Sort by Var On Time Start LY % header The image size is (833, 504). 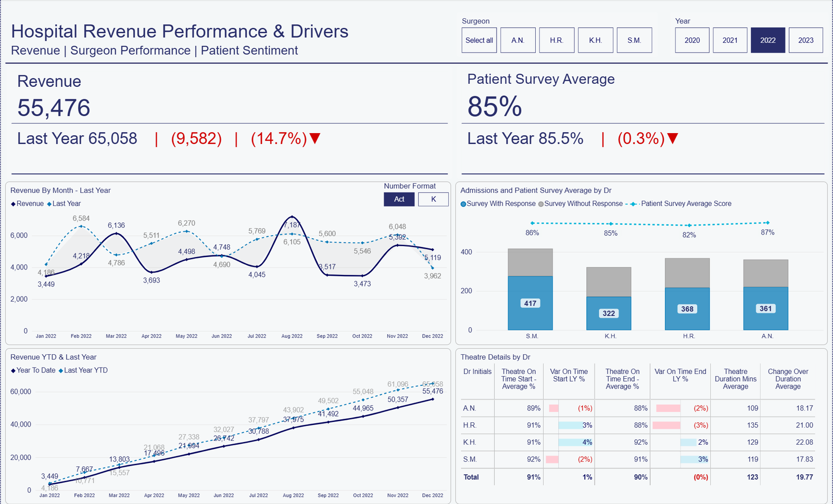pos(569,375)
